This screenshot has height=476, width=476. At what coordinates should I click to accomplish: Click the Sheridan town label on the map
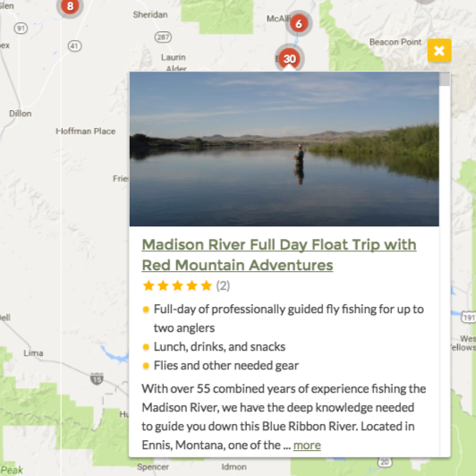150,14
